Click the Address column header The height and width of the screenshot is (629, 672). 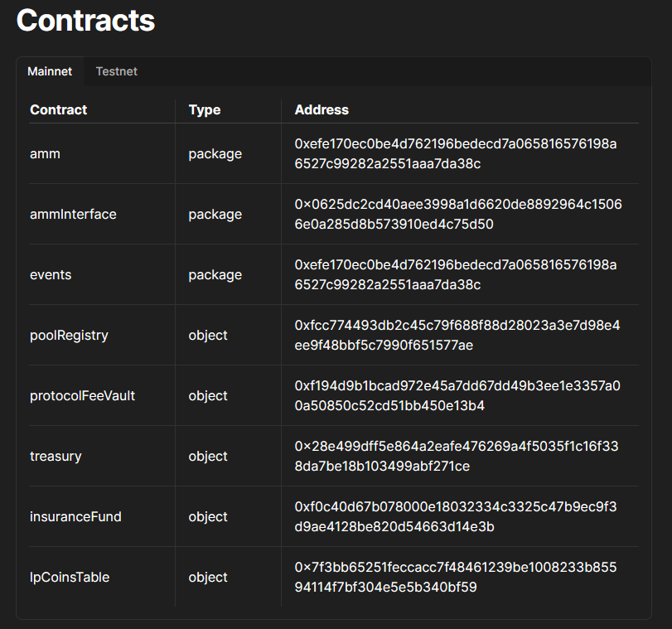coord(321,109)
